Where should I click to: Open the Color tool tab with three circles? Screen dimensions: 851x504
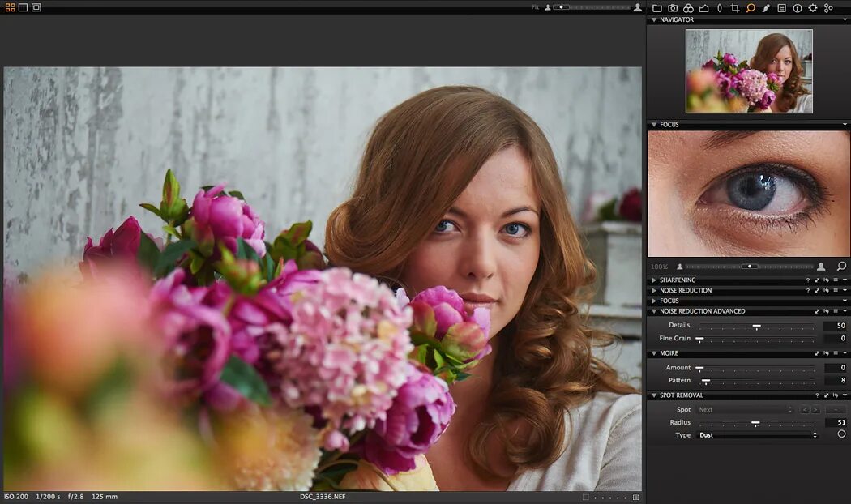point(688,8)
